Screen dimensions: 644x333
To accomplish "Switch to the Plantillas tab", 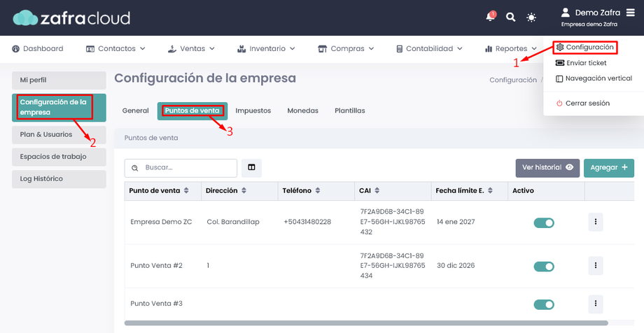I will coord(350,111).
